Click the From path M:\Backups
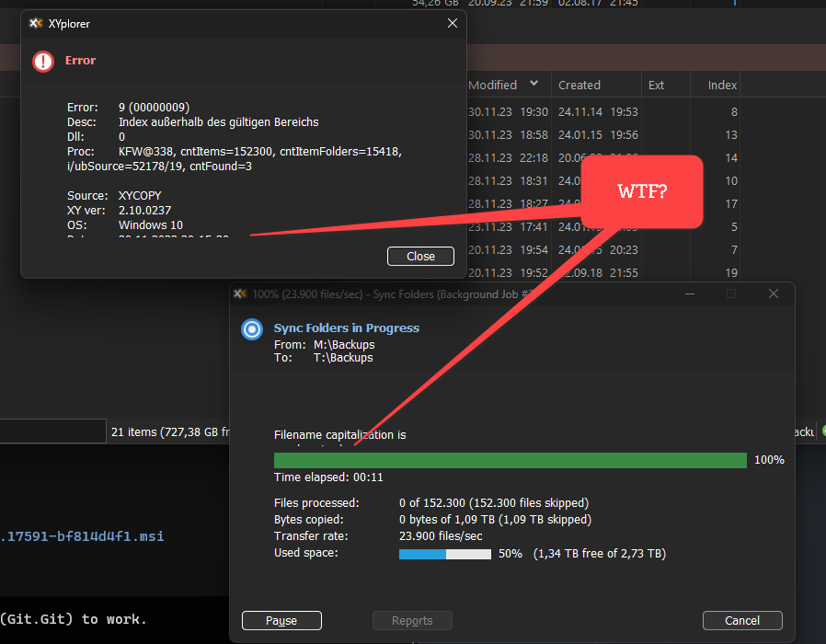The image size is (826, 644). 344,345
